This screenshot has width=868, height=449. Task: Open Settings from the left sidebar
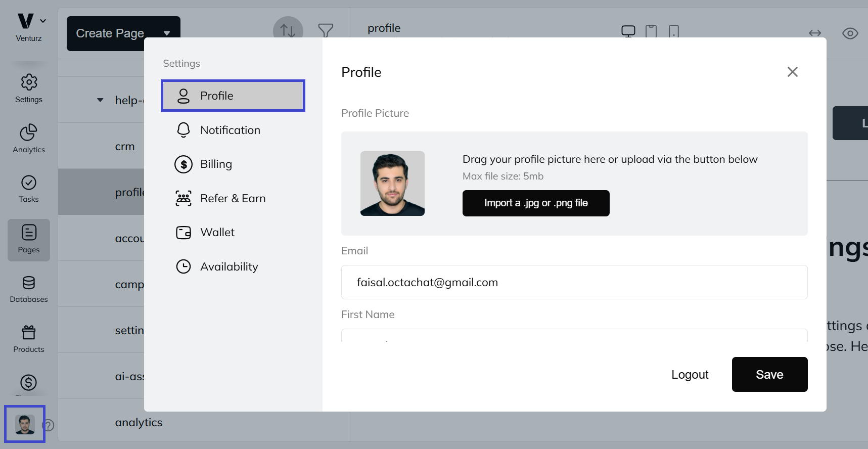[x=29, y=88]
